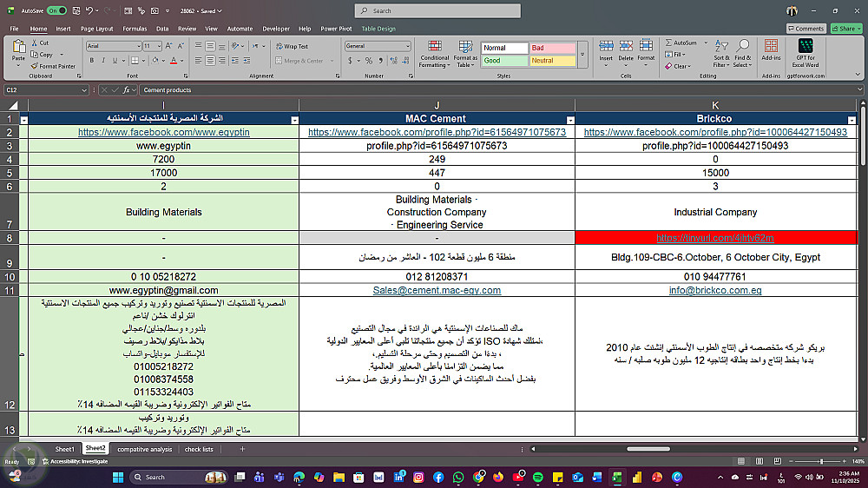Open Spotify from the taskbar
868x488 pixels.
(x=537, y=477)
